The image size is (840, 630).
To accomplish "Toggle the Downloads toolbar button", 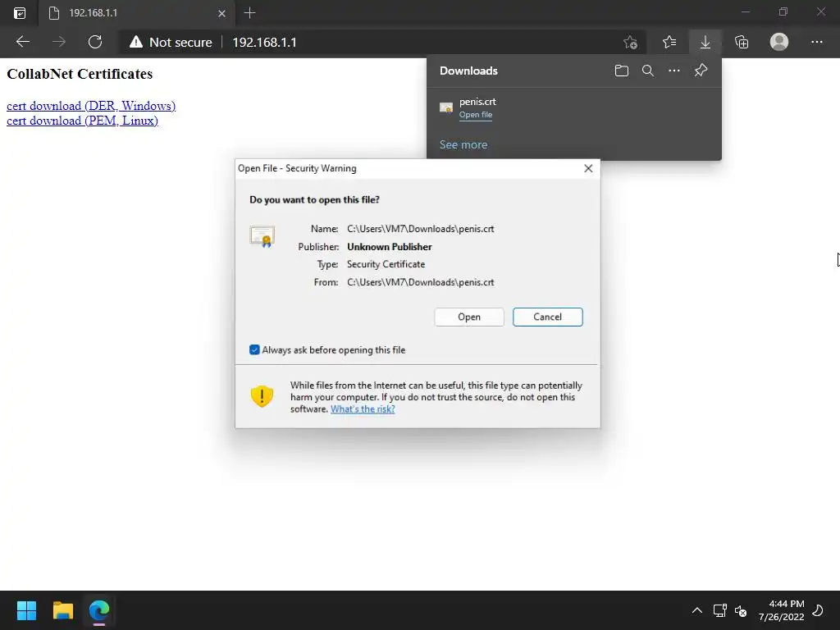I will (705, 42).
